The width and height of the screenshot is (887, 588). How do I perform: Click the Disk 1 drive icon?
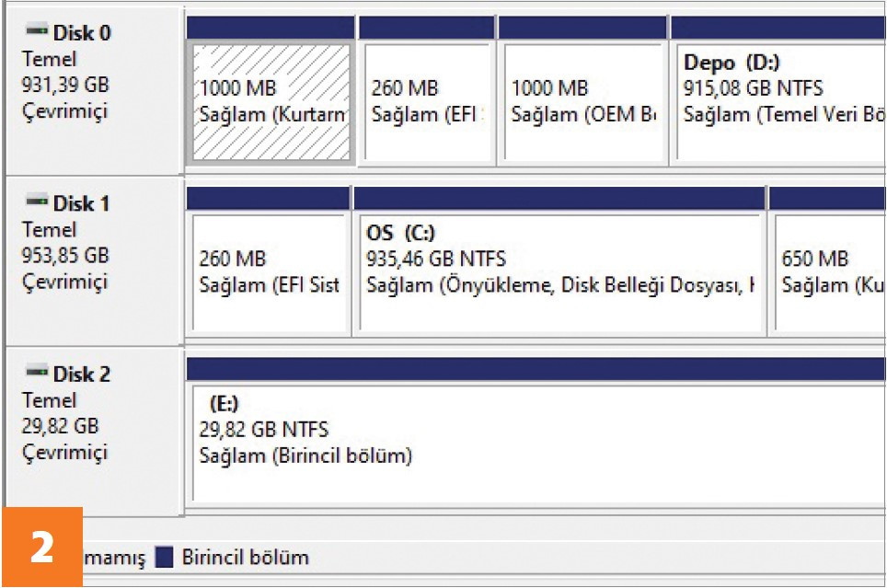(x=37, y=201)
